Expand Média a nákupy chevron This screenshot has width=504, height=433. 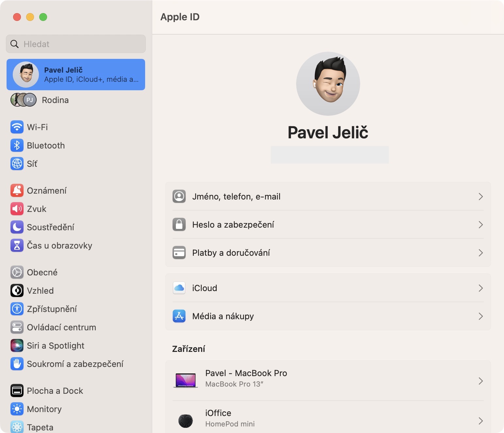tap(480, 316)
